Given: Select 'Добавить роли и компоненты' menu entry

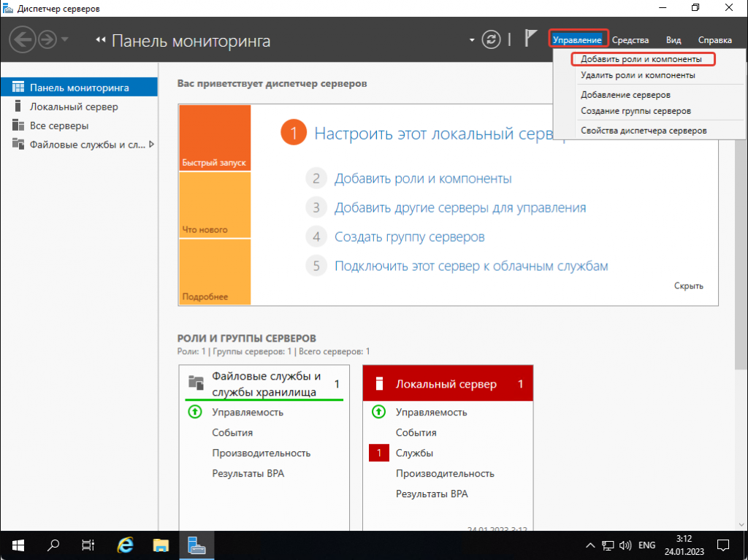Looking at the screenshot, I should (x=641, y=59).
